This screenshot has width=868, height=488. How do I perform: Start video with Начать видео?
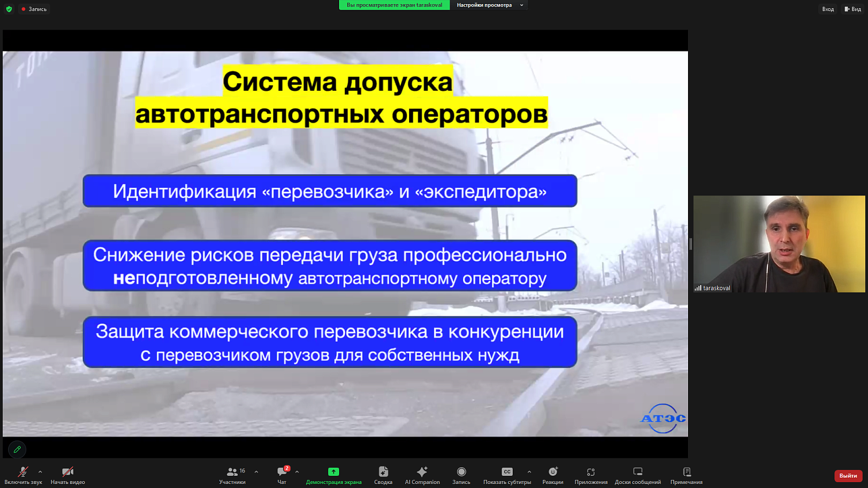point(68,474)
